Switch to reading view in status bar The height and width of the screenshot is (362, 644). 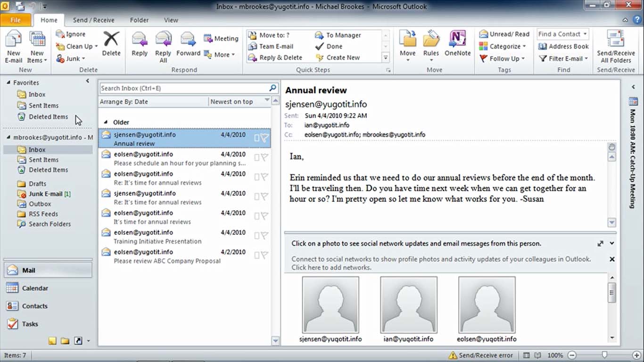tap(538, 355)
